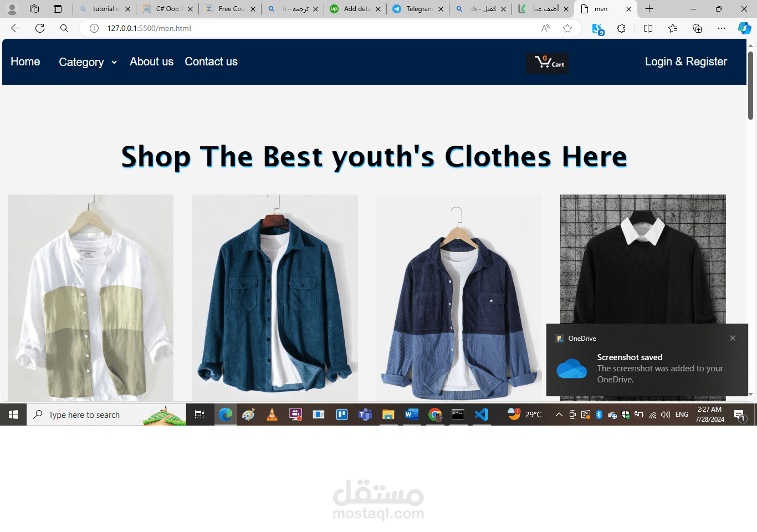Click the taskbar search box
Image resolution: width=757 pixels, height=532 pixels.
pos(106,415)
